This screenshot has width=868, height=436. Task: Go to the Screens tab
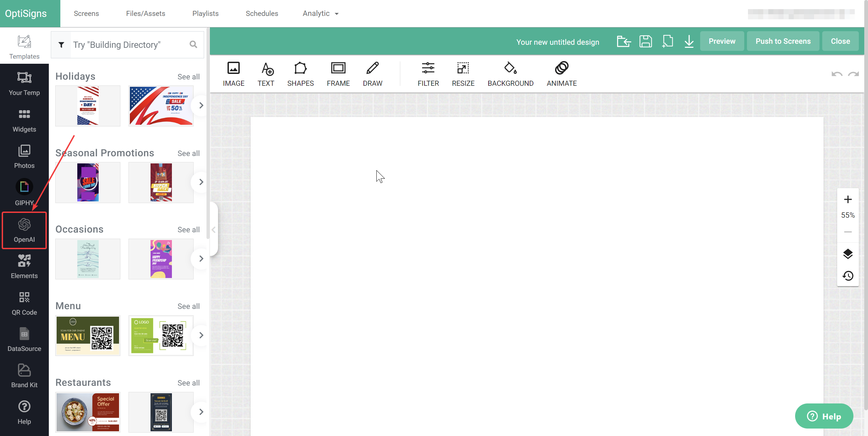click(x=86, y=14)
